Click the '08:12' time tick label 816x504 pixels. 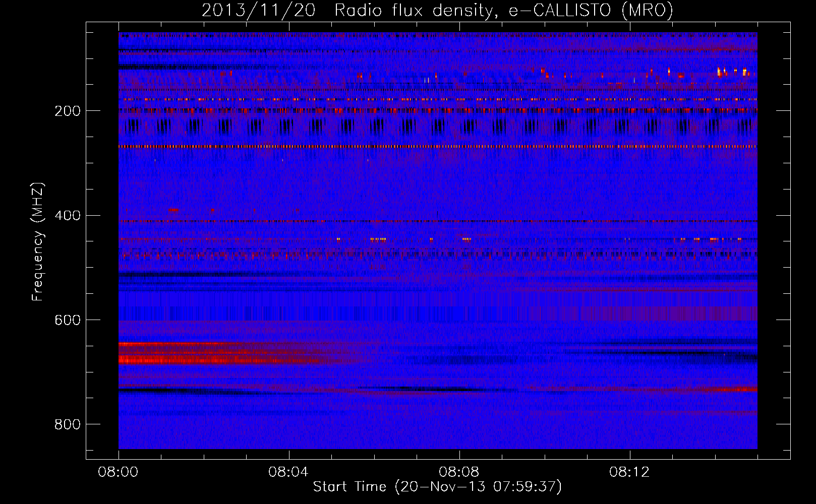click(629, 472)
